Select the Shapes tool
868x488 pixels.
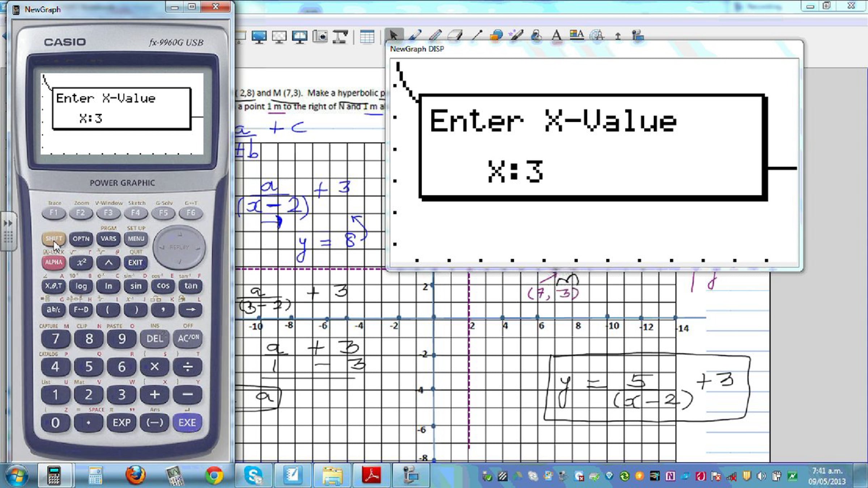[496, 35]
